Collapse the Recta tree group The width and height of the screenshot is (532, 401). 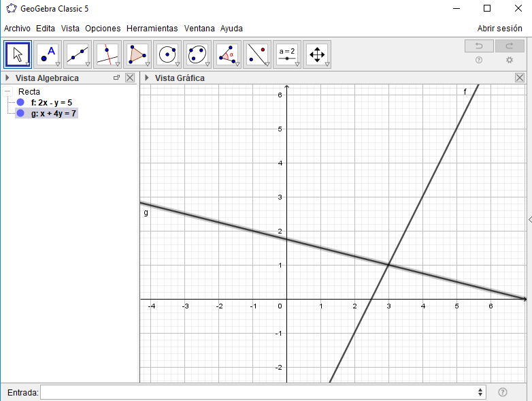point(7,91)
